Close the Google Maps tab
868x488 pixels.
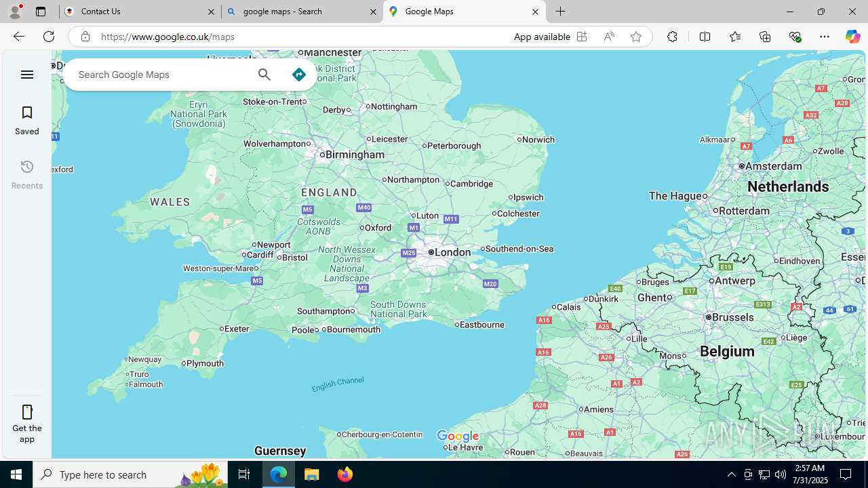click(535, 12)
